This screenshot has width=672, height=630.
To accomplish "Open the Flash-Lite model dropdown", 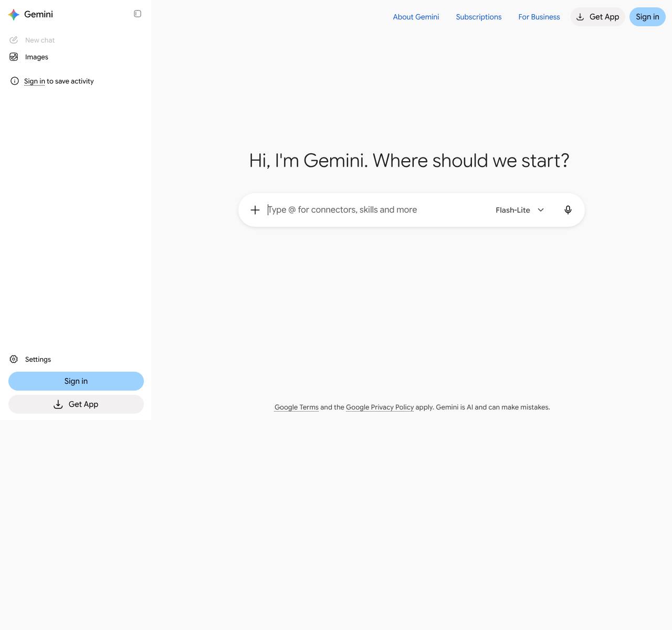I will (x=520, y=210).
